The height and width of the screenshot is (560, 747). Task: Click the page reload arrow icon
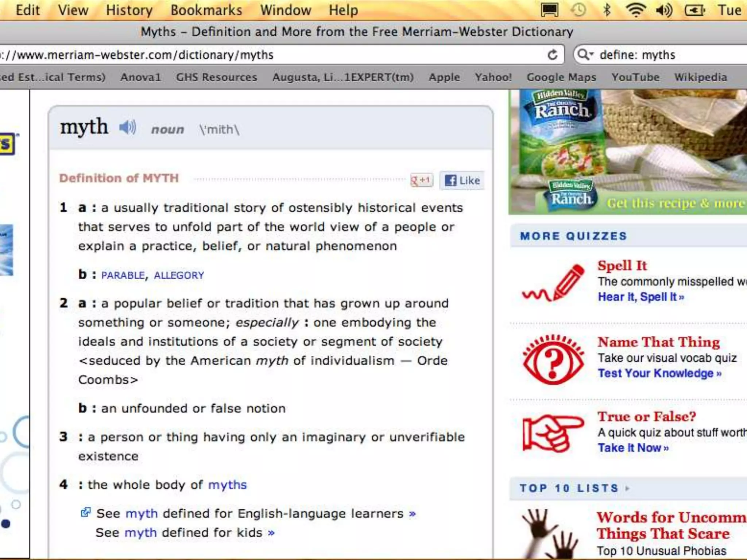[553, 55]
